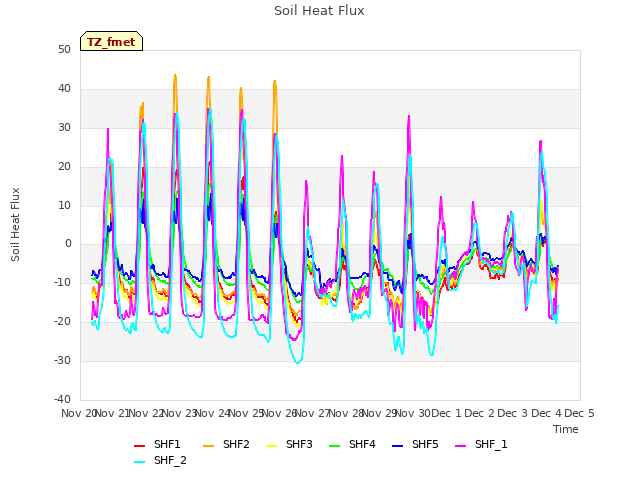Click the -20 tick on y-axis
Screen dimensions: 640x480
pyautogui.click(x=62, y=322)
